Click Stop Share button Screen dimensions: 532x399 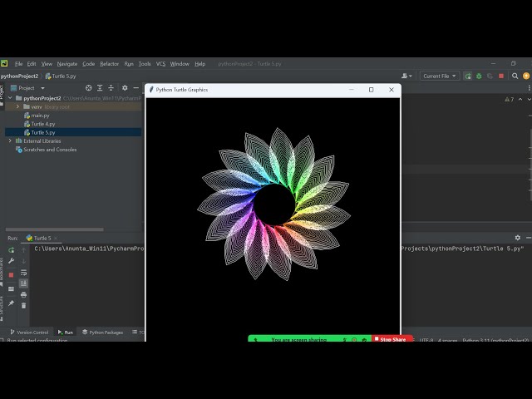tap(392, 338)
